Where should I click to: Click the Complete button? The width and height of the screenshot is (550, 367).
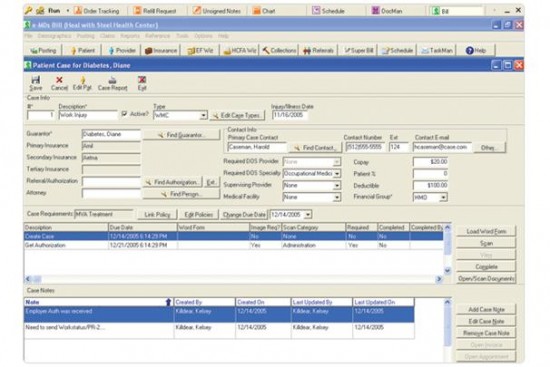(x=486, y=267)
